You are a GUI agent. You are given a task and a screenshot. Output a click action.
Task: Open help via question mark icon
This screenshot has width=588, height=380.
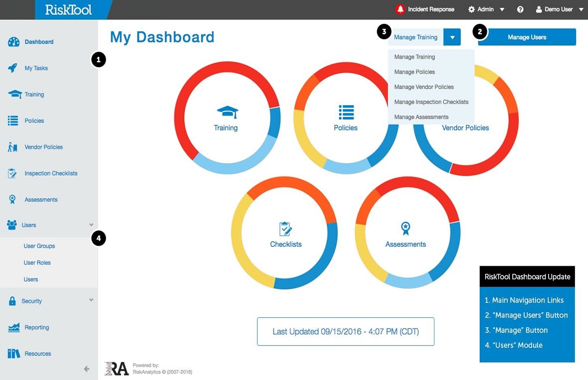(x=520, y=9)
